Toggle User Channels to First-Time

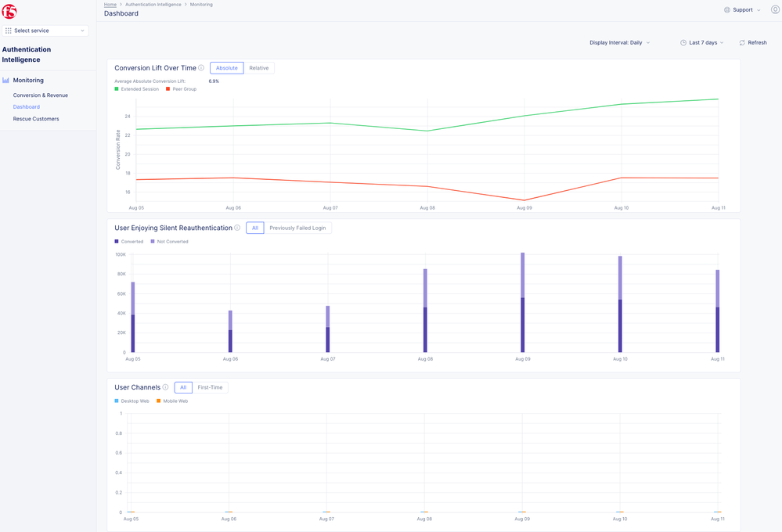coord(210,387)
